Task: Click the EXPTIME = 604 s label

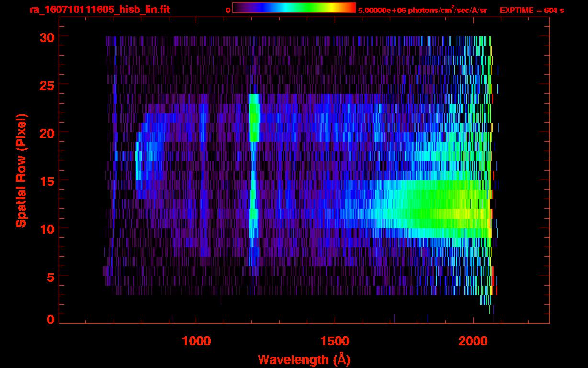Action: tap(531, 10)
